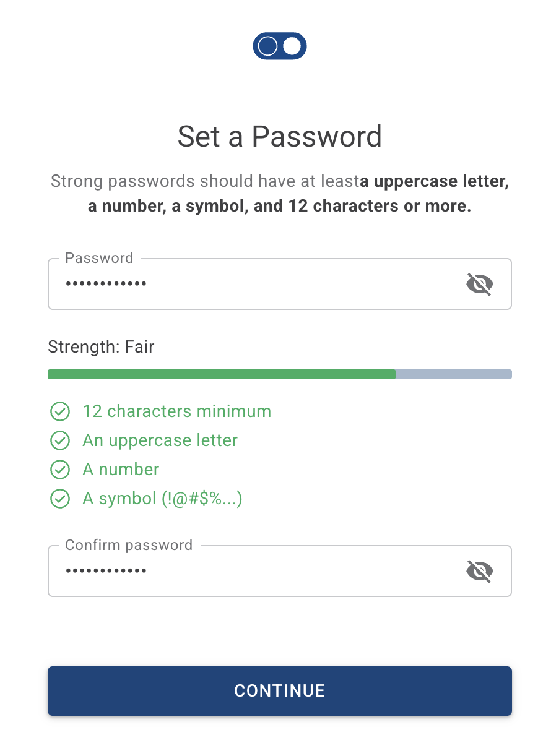551x756 pixels.
Task: Click the CONTINUE button
Action: 280,691
